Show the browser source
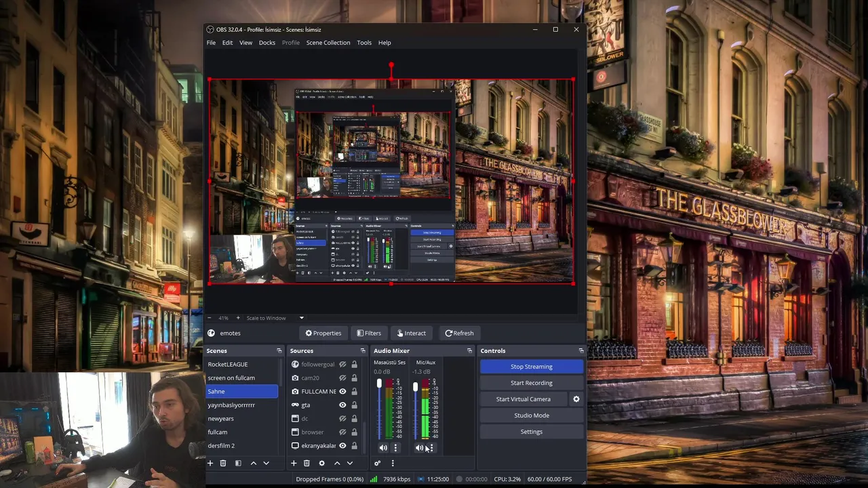The width and height of the screenshot is (868, 488). click(x=342, y=432)
